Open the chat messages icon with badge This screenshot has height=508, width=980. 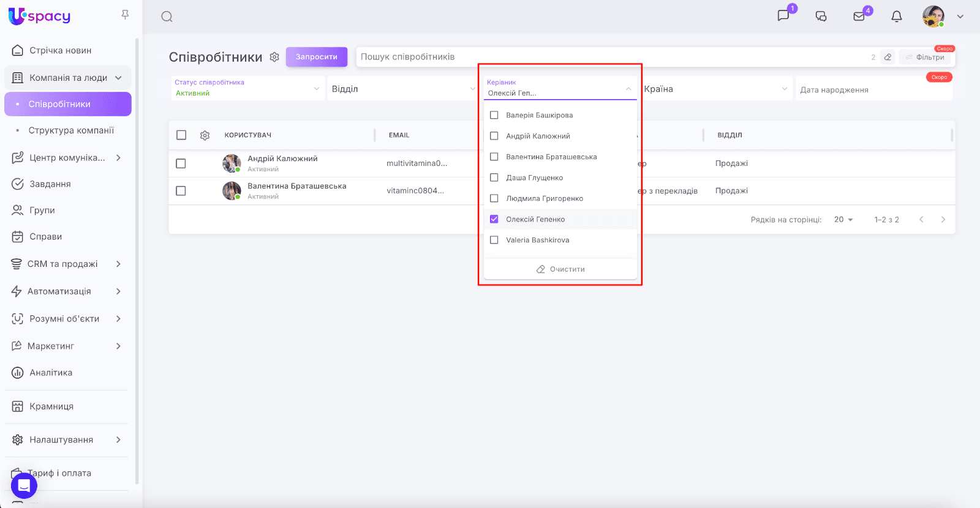tap(783, 16)
